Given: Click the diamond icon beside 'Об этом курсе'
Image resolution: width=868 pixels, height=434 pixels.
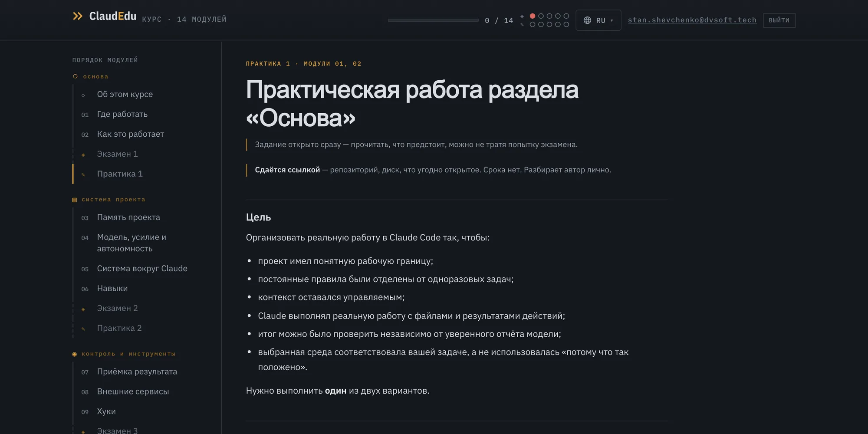Looking at the screenshot, I should pyautogui.click(x=83, y=95).
